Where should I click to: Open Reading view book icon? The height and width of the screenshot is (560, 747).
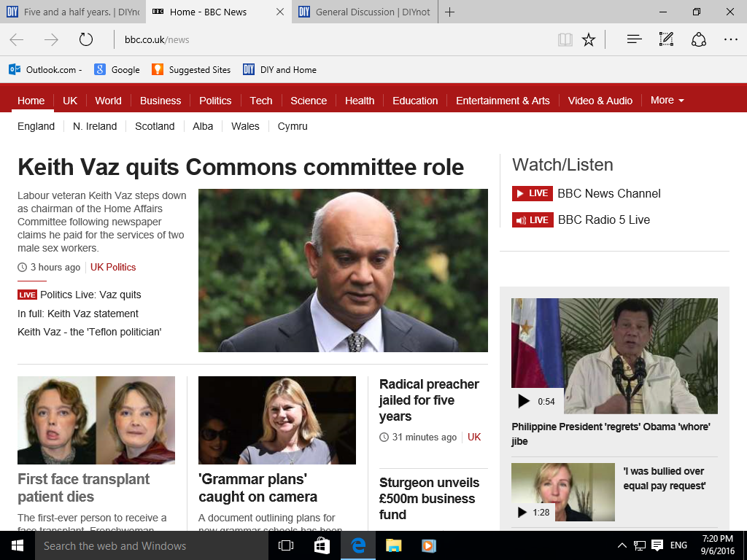pyautogui.click(x=565, y=39)
